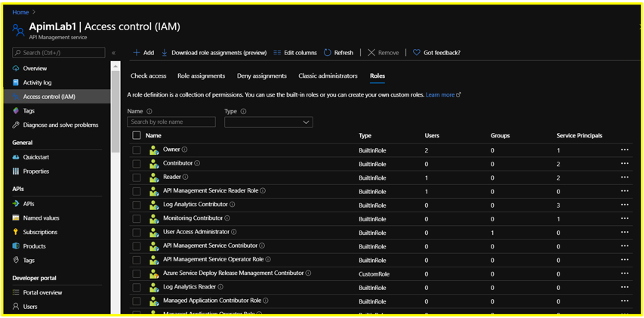Open Edit columns
This screenshot has width=644, height=318.
[295, 53]
